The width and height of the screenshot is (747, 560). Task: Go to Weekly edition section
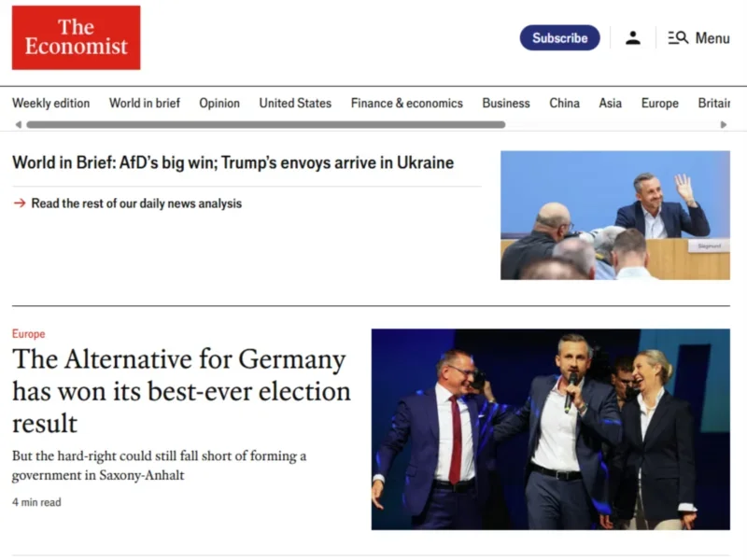pos(51,104)
